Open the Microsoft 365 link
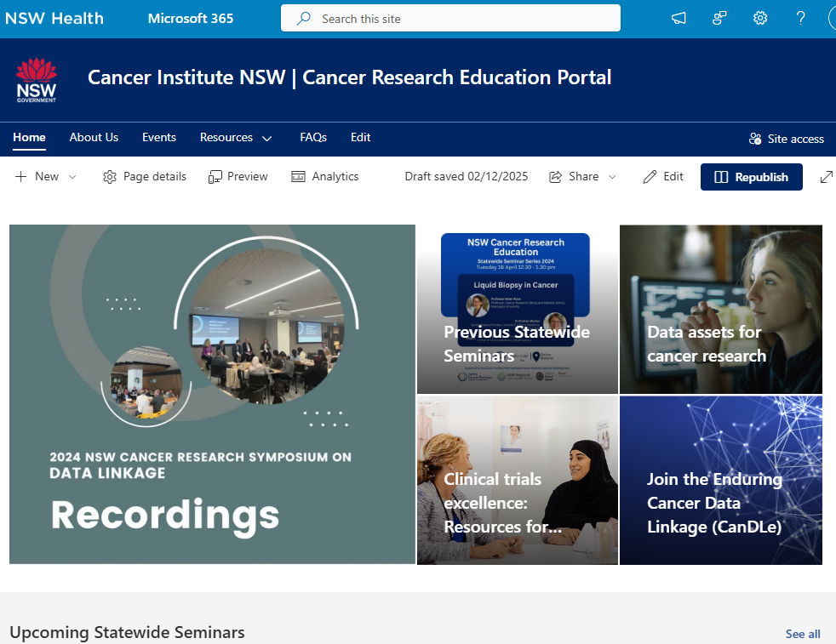The image size is (836, 644). (x=191, y=18)
